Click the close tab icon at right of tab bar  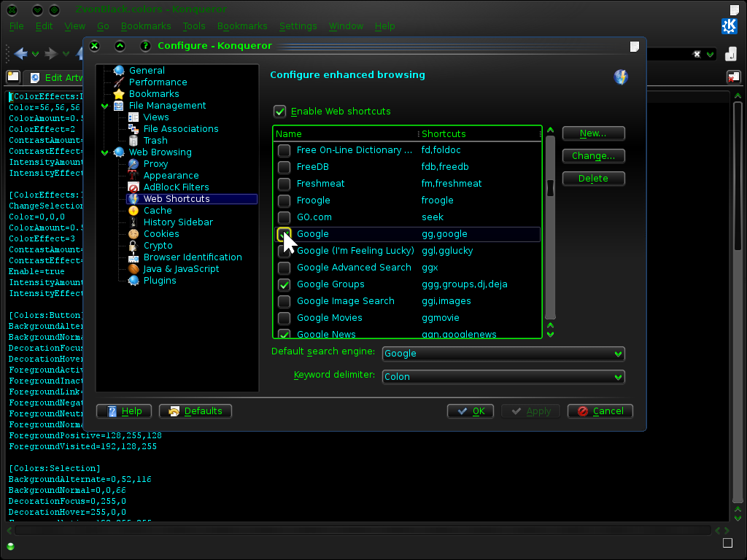coord(733,77)
